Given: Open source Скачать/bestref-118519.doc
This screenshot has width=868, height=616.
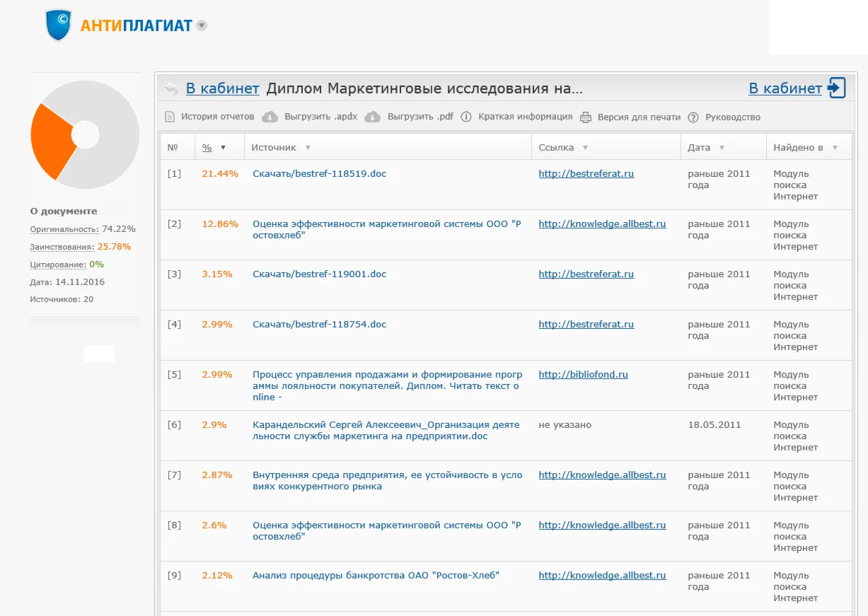Looking at the screenshot, I should click(x=320, y=173).
